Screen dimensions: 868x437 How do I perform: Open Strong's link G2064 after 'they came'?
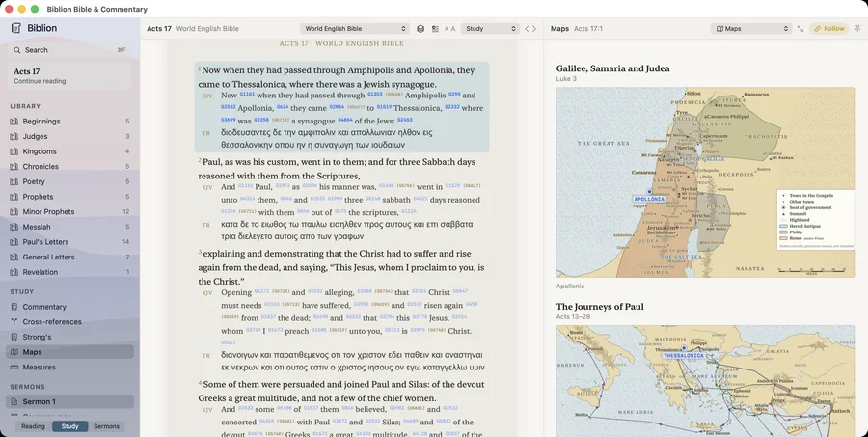pyautogui.click(x=337, y=107)
